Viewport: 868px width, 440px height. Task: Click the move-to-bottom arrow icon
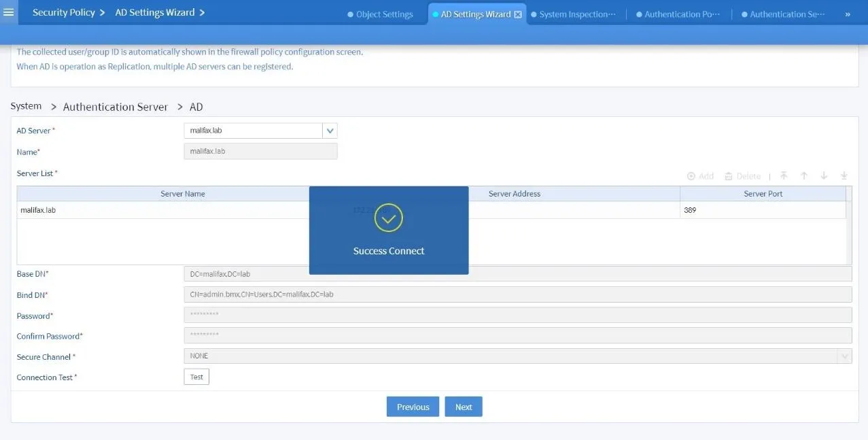pyautogui.click(x=844, y=175)
